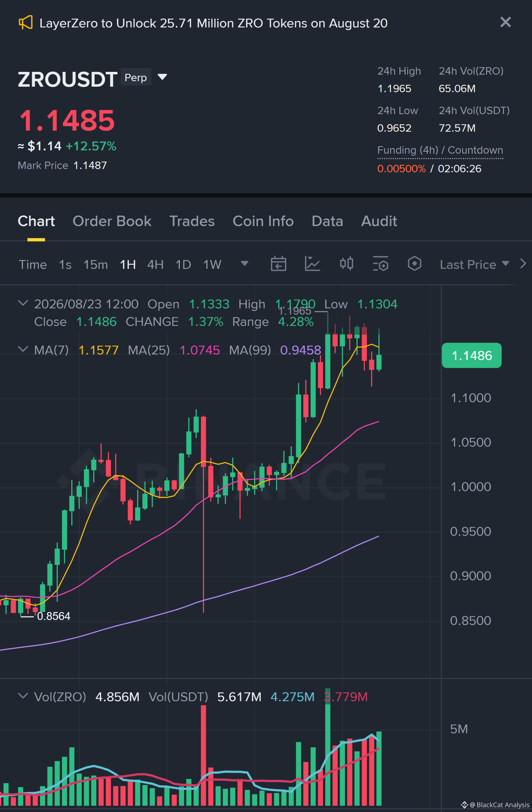Open the chart display settings icon

tap(380, 264)
